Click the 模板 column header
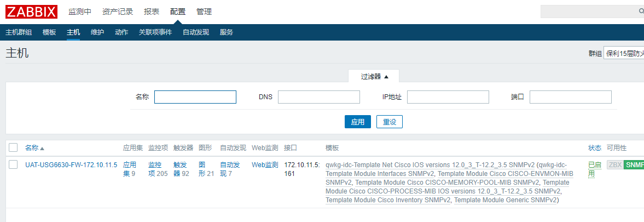 (x=332, y=148)
